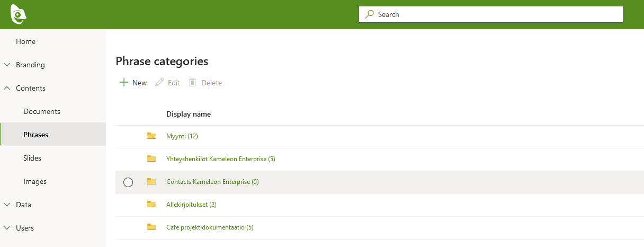The height and width of the screenshot is (247, 644).
Task: Click the Kameleon chameleon logo
Action: point(19,14)
